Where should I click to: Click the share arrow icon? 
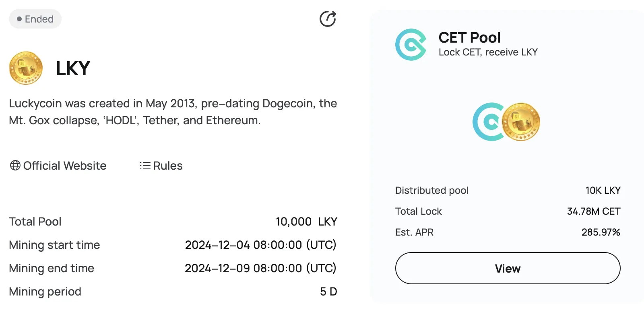click(328, 19)
